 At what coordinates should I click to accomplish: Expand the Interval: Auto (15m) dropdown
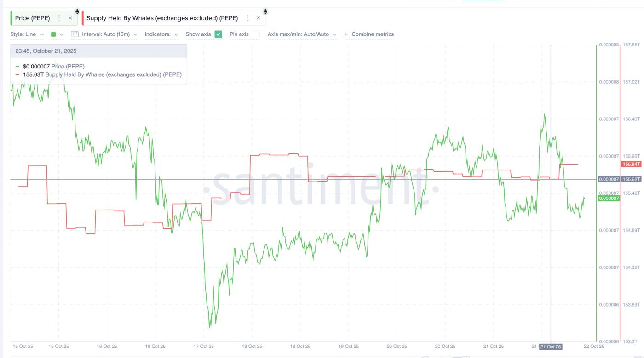109,34
